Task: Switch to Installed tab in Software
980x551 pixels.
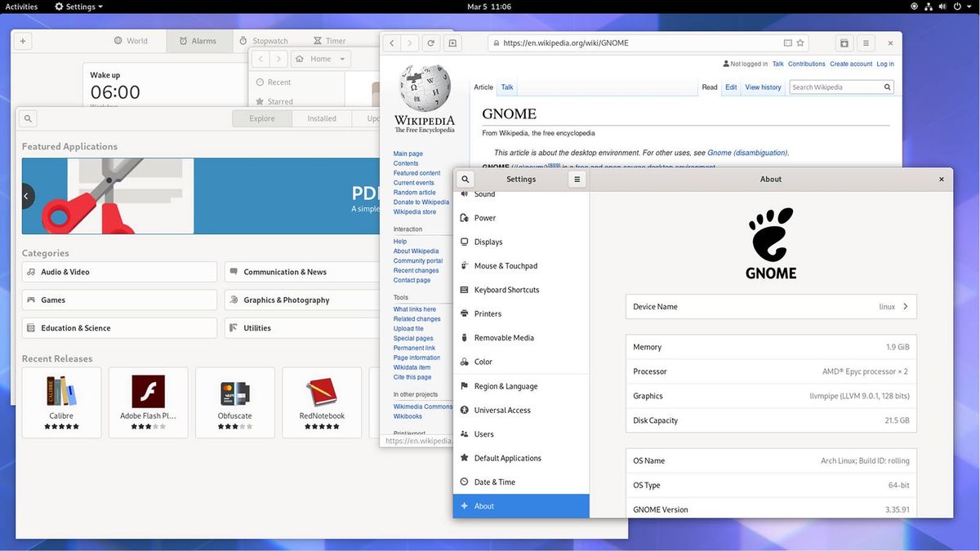Action: tap(322, 118)
